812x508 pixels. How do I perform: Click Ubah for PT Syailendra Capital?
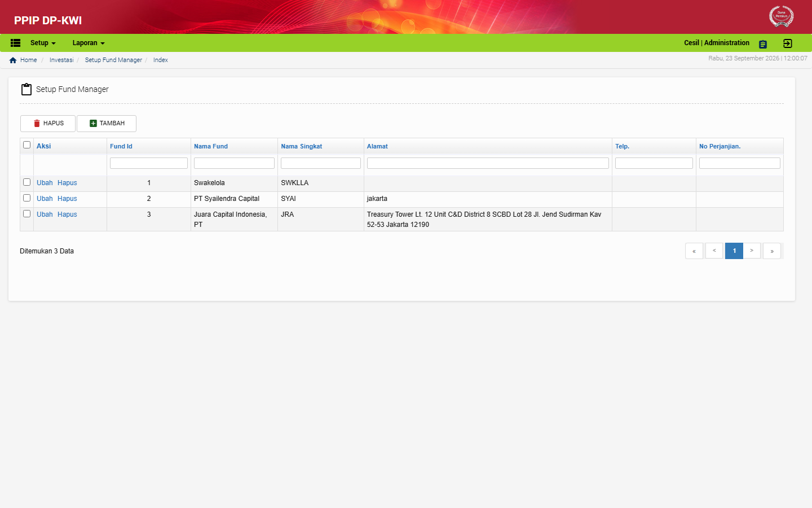pos(45,199)
